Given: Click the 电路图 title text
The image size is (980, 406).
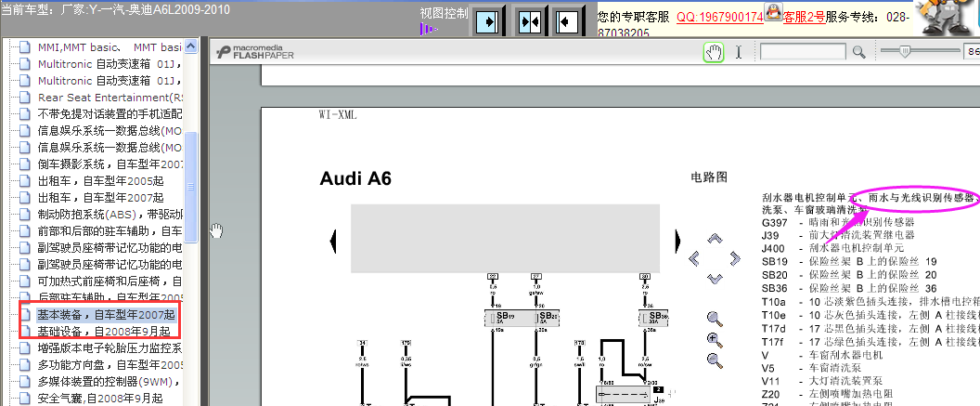Looking at the screenshot, I should tap(709, 177).
